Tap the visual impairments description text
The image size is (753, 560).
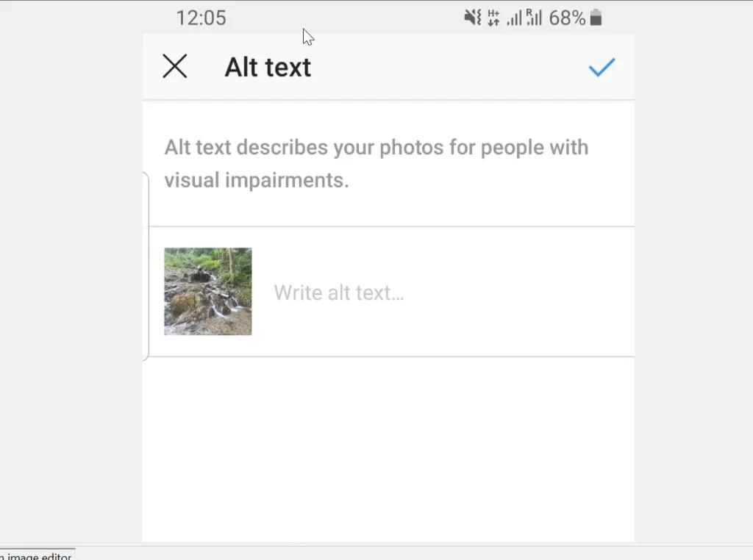(x=376, y=163)
